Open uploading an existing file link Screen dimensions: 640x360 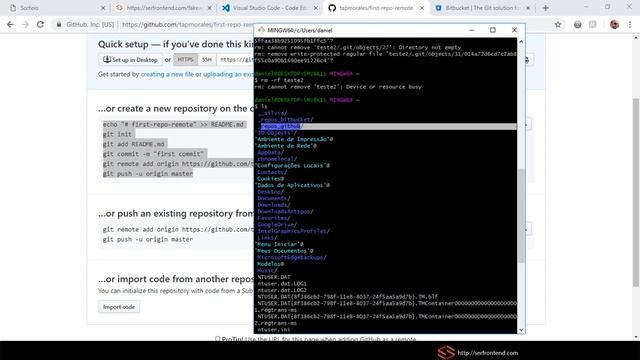pos(229,74)
